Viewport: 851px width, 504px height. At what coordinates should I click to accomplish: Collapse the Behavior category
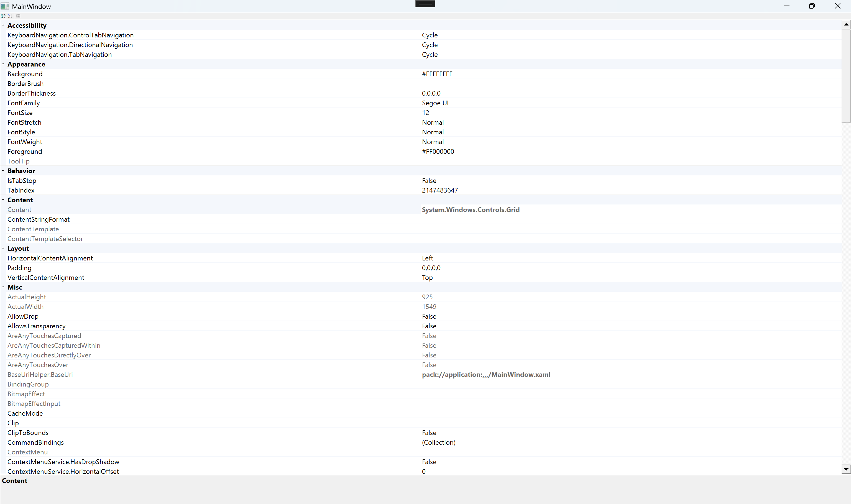tap(3, 171)
